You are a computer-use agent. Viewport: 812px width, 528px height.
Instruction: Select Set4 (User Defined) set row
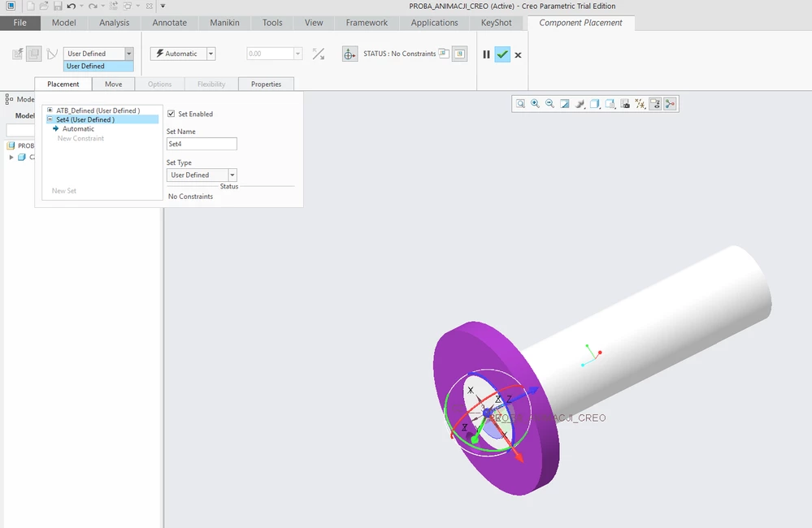pyautogui.click(x=102, y=119)
